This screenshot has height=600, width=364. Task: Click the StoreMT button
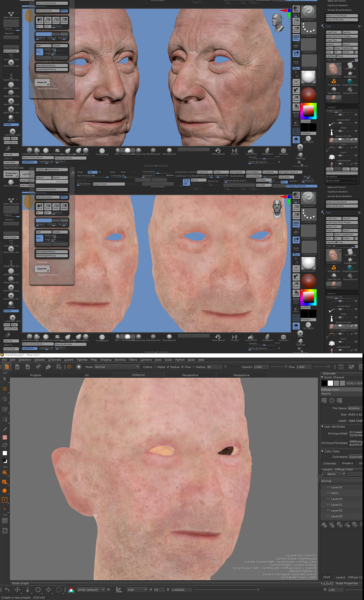[x=263, y=185]
